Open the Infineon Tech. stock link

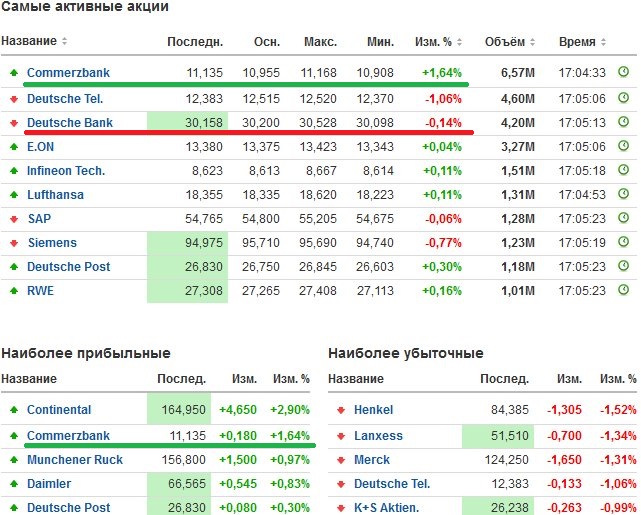(x=66, y=171)
